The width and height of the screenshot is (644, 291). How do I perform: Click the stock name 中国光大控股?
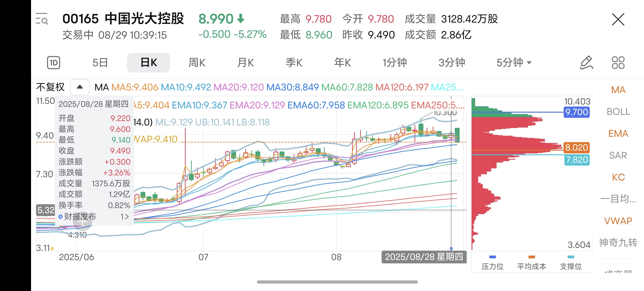pos(144,19)
